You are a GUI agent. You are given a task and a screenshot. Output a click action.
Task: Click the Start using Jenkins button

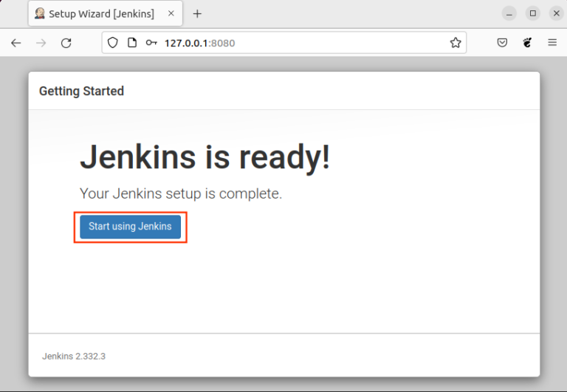click(130, 227)
